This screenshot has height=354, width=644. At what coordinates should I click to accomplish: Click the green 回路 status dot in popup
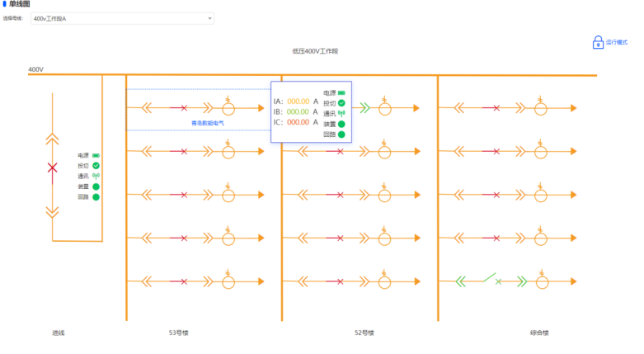(x=341, y=134)
